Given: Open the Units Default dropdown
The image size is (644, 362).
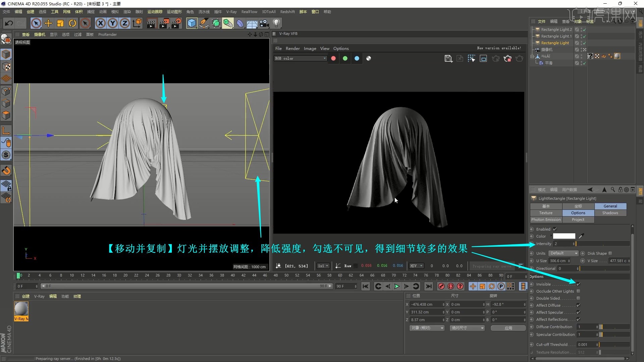Looking at the screenshot, I should (563, 253).
